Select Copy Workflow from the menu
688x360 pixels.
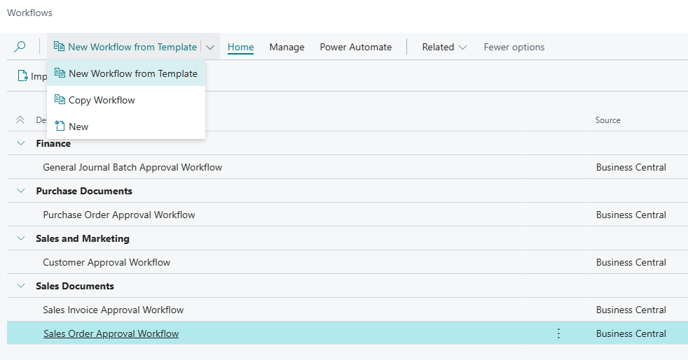coord(126,100)
